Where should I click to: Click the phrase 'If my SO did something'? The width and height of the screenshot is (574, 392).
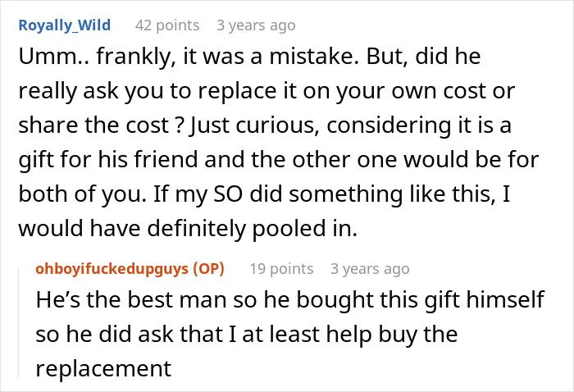pos(277,194)
